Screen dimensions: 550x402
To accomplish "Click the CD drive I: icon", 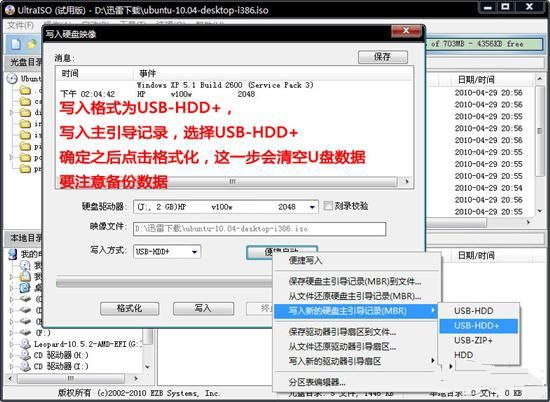I will click(25, 366).
